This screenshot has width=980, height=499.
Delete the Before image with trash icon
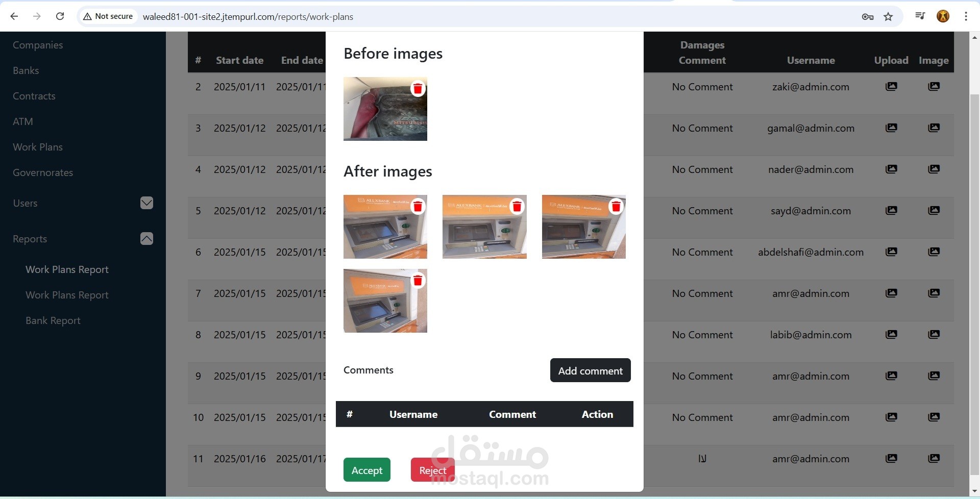coord(418,89)
